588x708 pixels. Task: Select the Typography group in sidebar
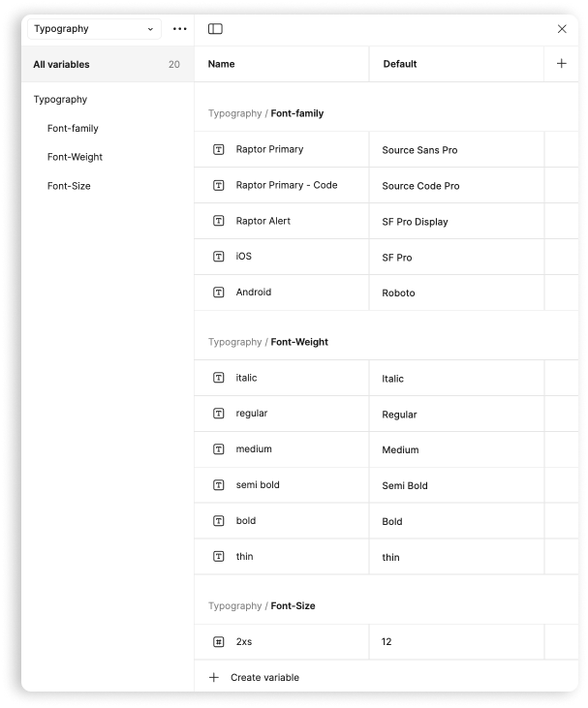click(x=60, y=100)
